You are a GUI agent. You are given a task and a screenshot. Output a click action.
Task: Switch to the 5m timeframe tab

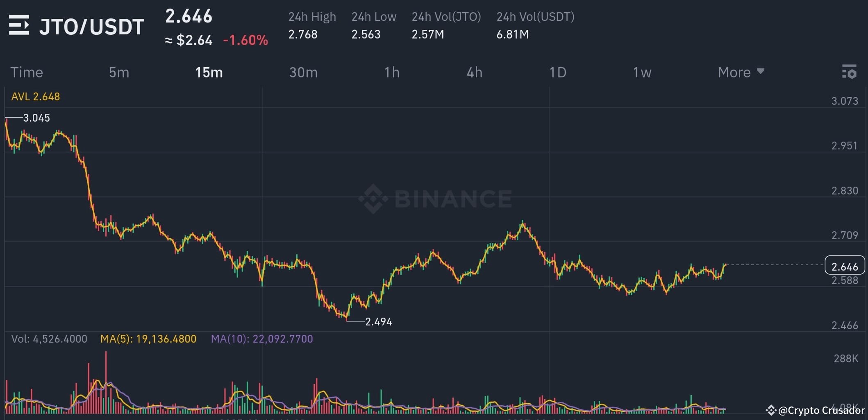click(x=118, y=72)
